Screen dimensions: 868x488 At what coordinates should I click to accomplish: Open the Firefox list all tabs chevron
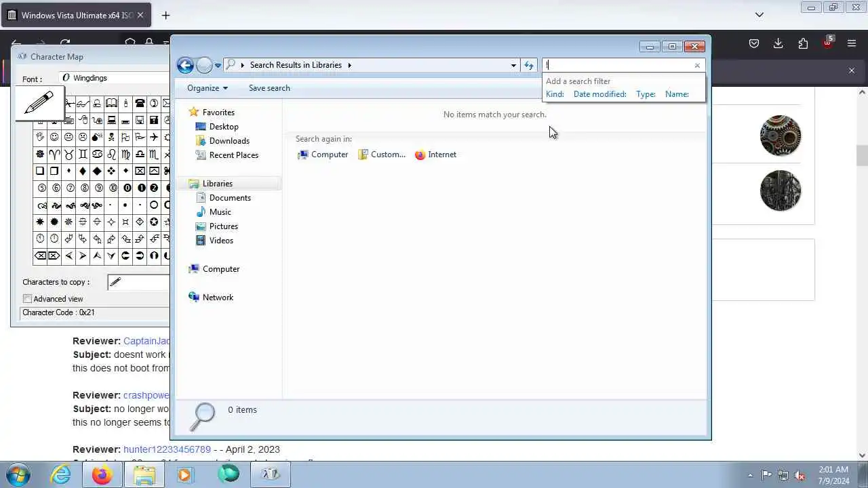759,15
